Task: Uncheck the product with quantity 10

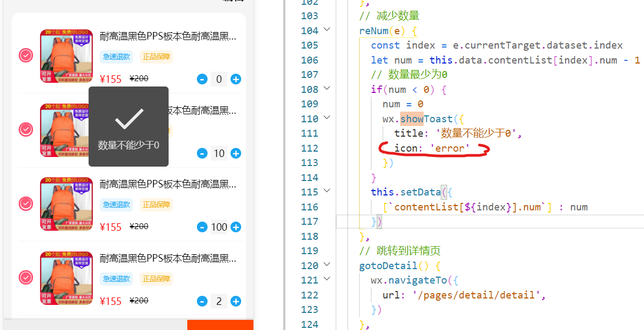Action: [26, 129]
